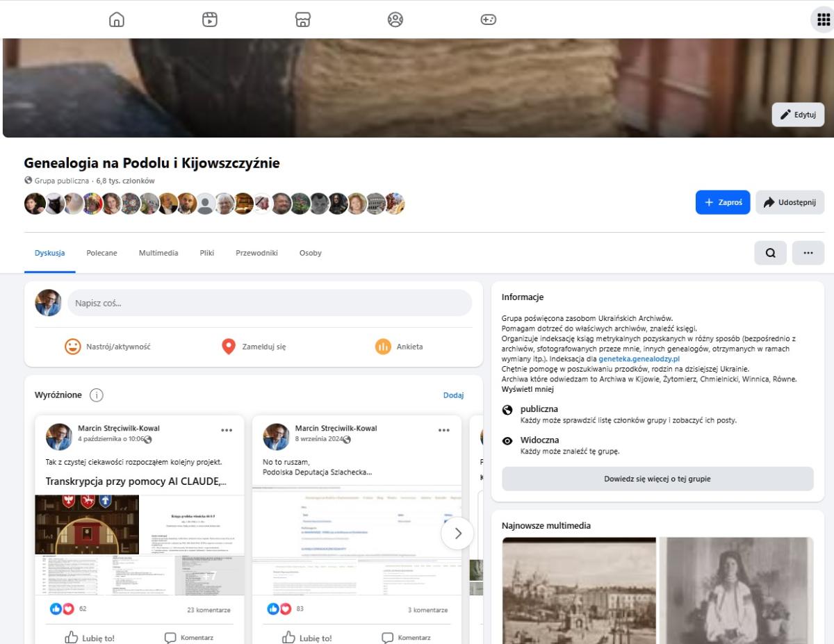Open the old city photo thumbnail
This screenshot has width=834, height=644.
579,591
